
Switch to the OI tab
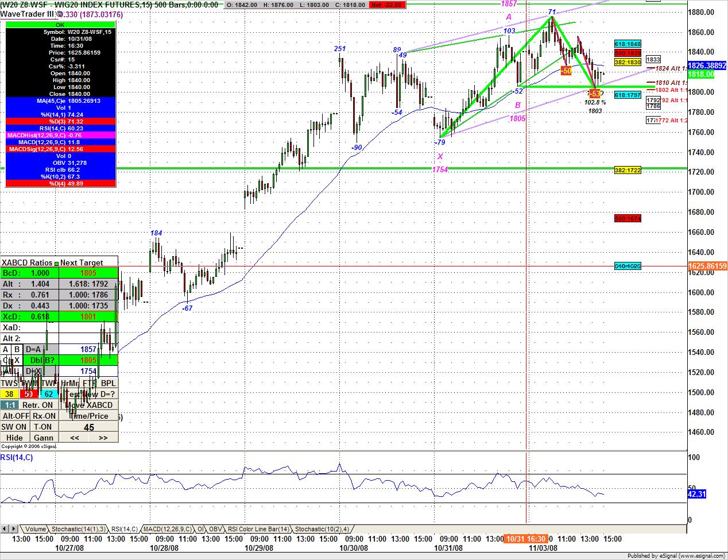coord(201,529)
